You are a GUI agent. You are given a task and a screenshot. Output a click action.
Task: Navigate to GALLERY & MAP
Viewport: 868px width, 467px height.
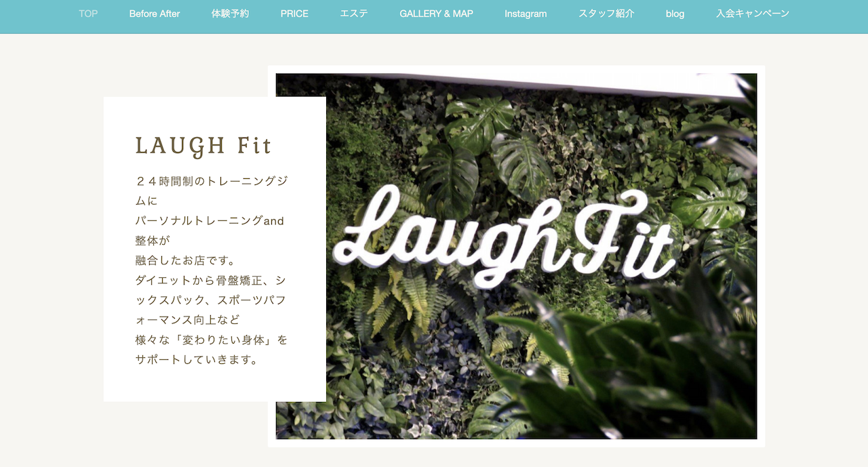(436, 14)
